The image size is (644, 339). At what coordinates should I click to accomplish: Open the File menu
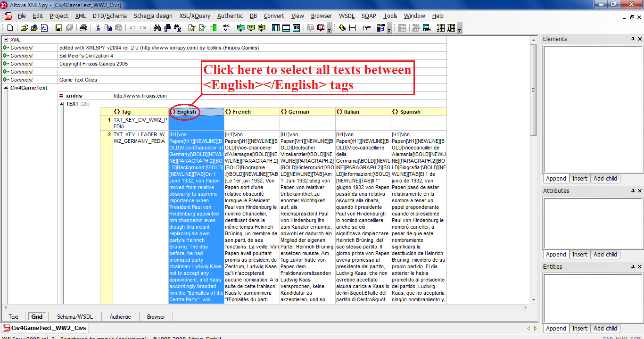click(x=22, y=16)
